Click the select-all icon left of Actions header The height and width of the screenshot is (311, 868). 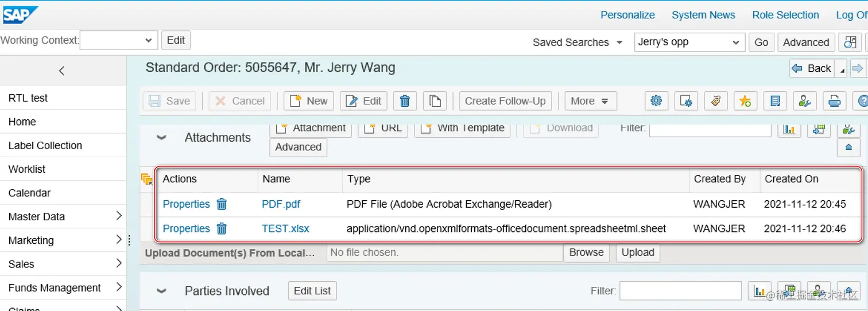coord(147,180)
